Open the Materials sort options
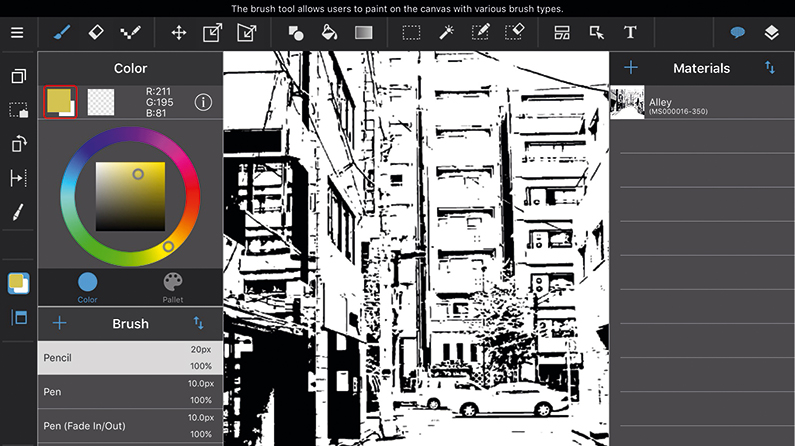The width and height of the screenshot is (795, 446). [x=769, y=68]
